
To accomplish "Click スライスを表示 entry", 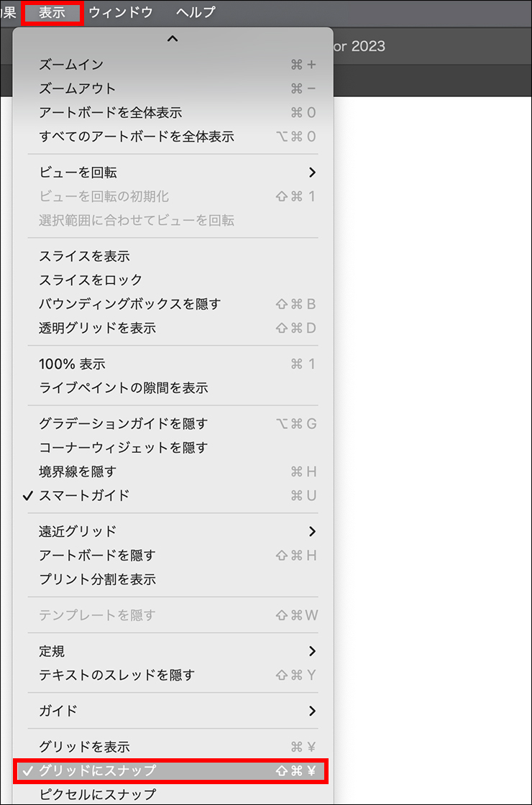I will (x=84, y=257).
